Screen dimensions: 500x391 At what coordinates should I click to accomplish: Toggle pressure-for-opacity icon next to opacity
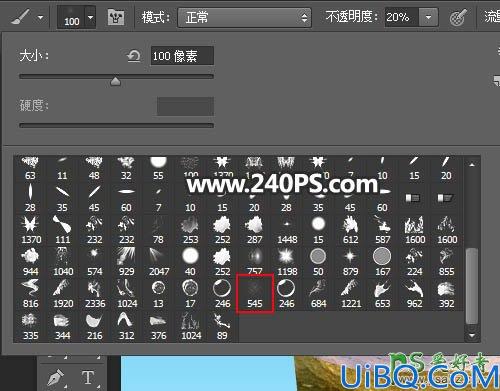458,17
